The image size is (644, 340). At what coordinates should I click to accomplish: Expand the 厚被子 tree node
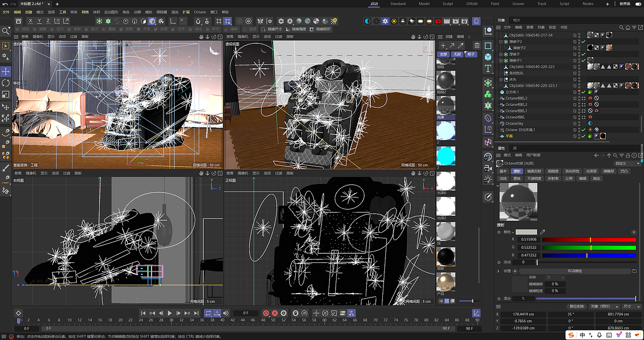pyautogui.click(x=500, y=54)
